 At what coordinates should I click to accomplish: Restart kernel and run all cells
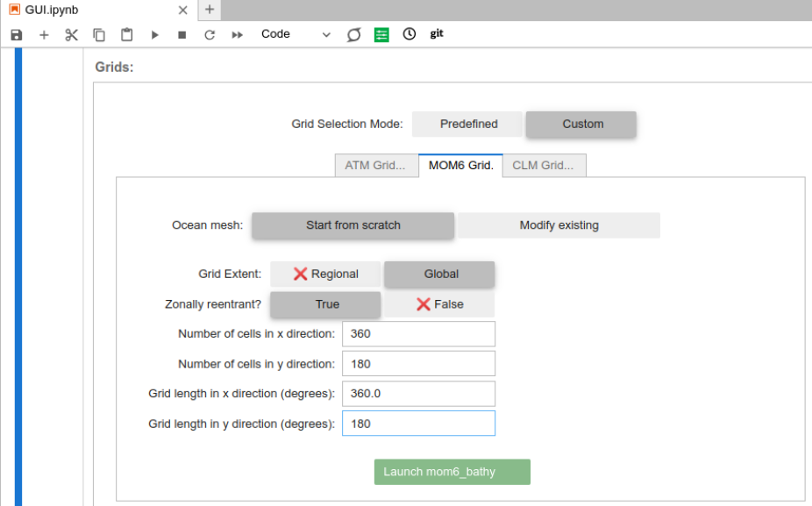tap(237, 35)
